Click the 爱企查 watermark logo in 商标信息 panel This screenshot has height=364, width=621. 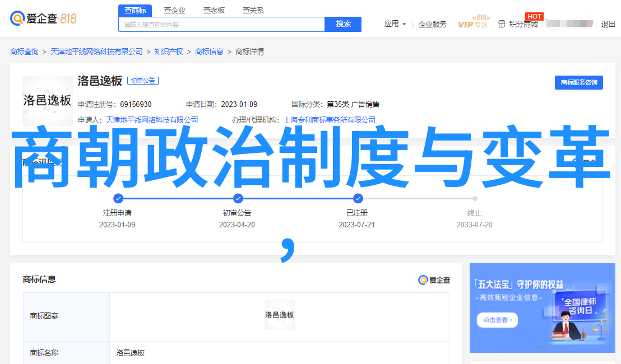click(434, 280)
